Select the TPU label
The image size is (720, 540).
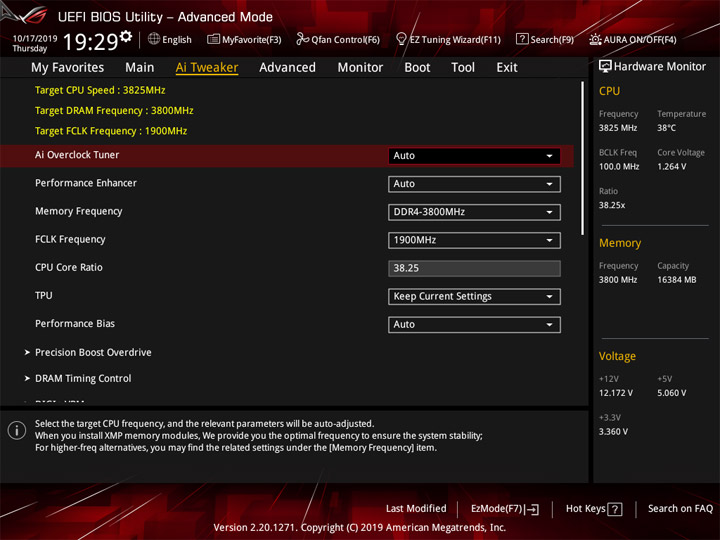coord(44,295)
